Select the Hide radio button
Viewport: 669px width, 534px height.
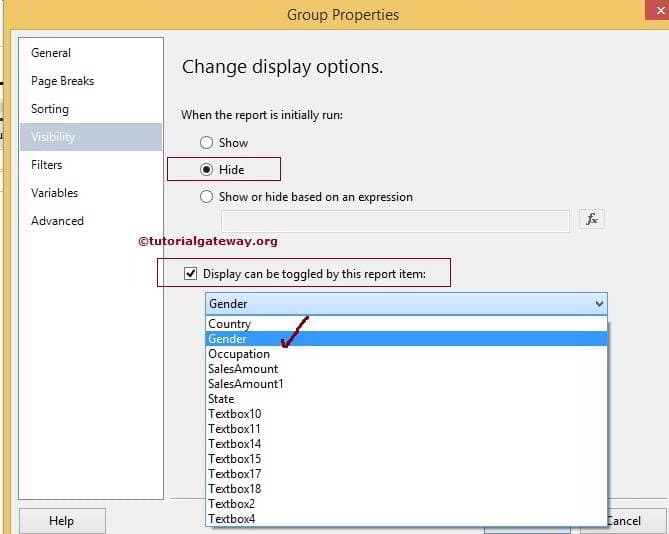point(207,169)
